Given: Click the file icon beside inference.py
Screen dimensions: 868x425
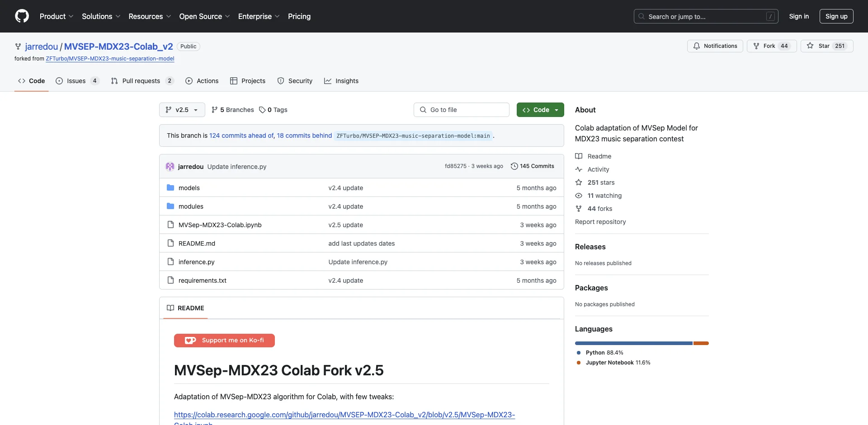Looking at the screenshot, I should click(x=170, y=262).
